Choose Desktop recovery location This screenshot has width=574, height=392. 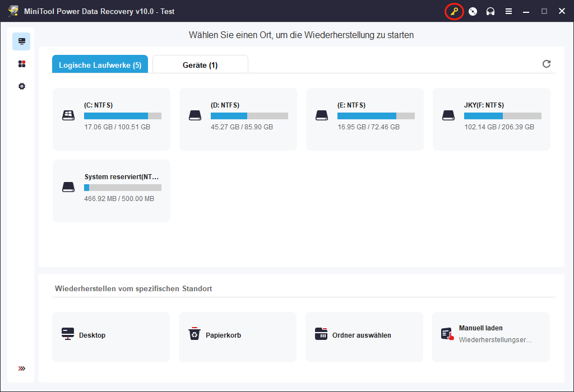tap(111, 337)
